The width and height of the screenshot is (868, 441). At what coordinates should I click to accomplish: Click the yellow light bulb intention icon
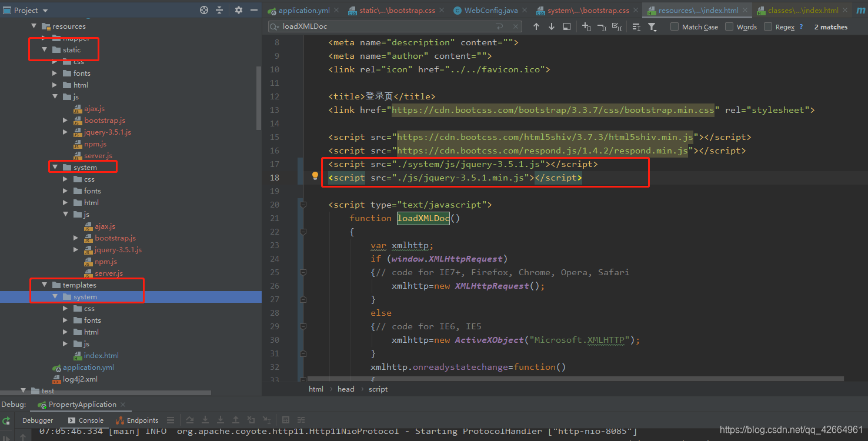[x=315, y=176]
